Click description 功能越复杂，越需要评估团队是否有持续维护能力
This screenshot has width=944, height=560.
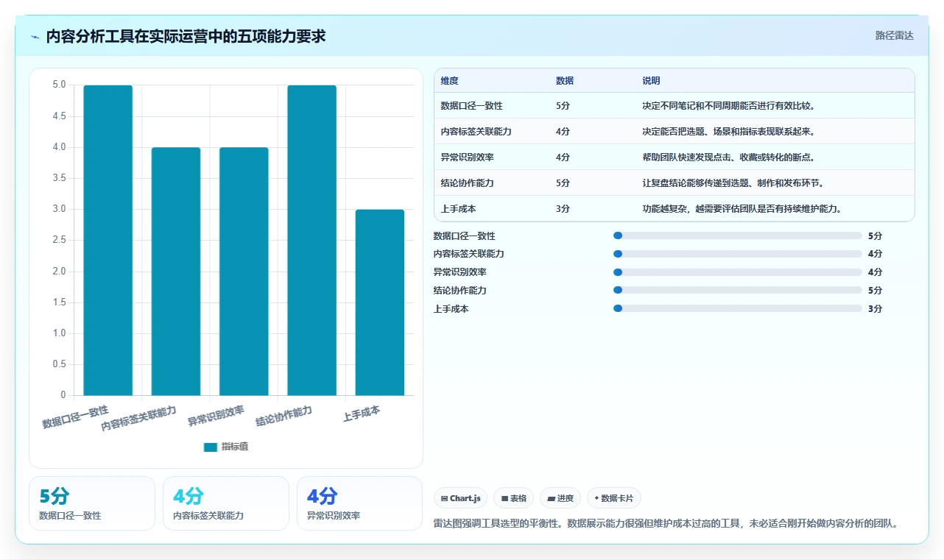(x=742, y=209)
